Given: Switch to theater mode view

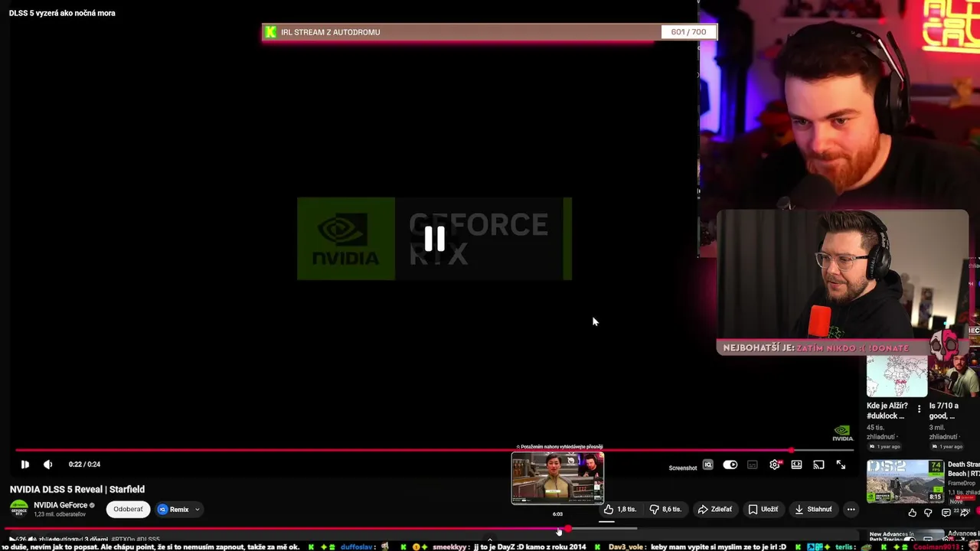Looking at the screenshot, I should pos(796,465).
